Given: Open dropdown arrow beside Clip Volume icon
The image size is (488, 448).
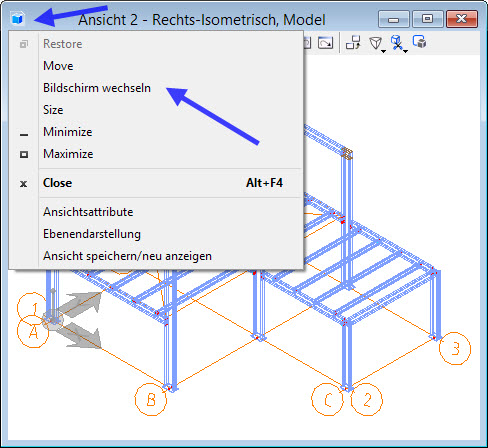Looking at the screenshot, I should [x=405, y=51].
